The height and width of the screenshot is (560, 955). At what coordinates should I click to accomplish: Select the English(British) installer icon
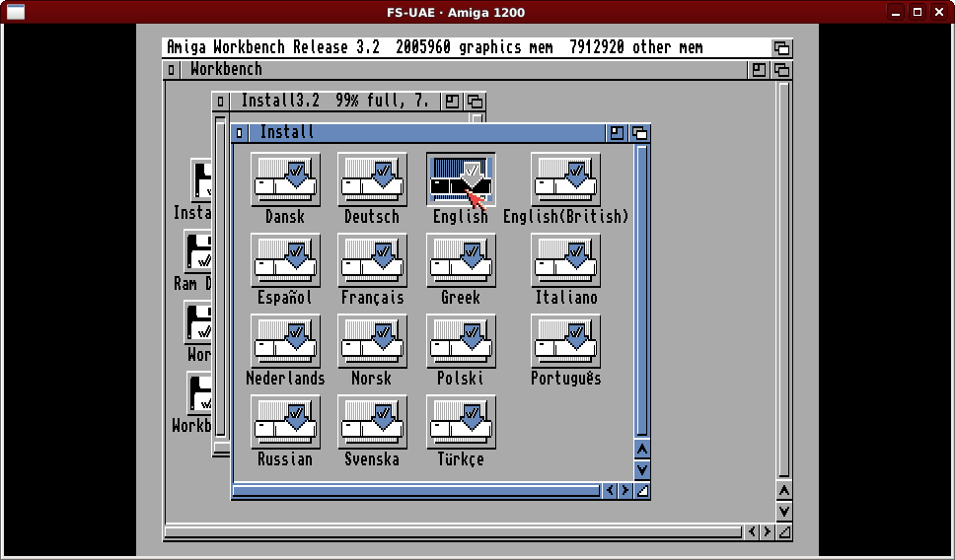[x=566, y=179]
